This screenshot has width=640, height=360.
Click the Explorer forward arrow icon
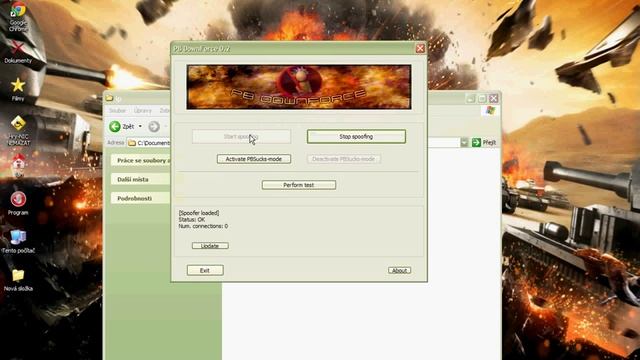(154, 127)
